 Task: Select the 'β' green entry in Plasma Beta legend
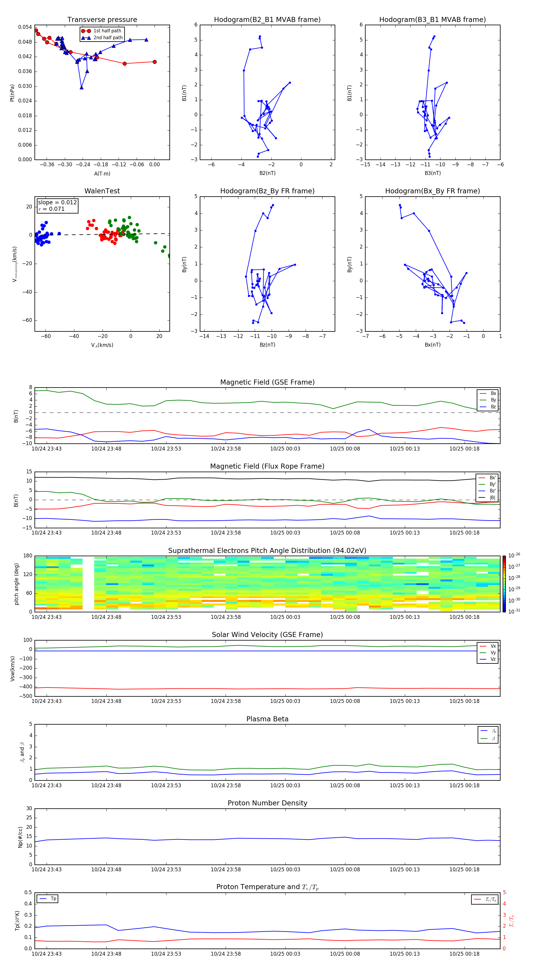(x=488, y=739)
